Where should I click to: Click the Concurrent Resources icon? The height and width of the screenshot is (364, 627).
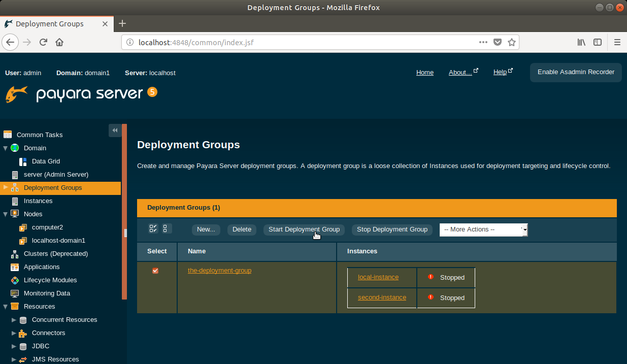(x=23, y=320)
